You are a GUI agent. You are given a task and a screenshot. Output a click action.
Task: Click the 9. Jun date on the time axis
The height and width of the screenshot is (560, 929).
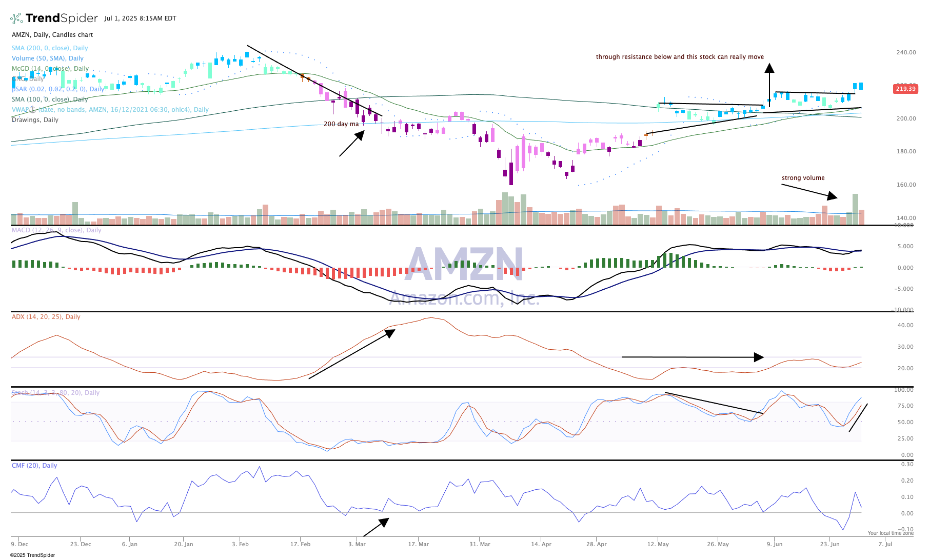point(775,544)
